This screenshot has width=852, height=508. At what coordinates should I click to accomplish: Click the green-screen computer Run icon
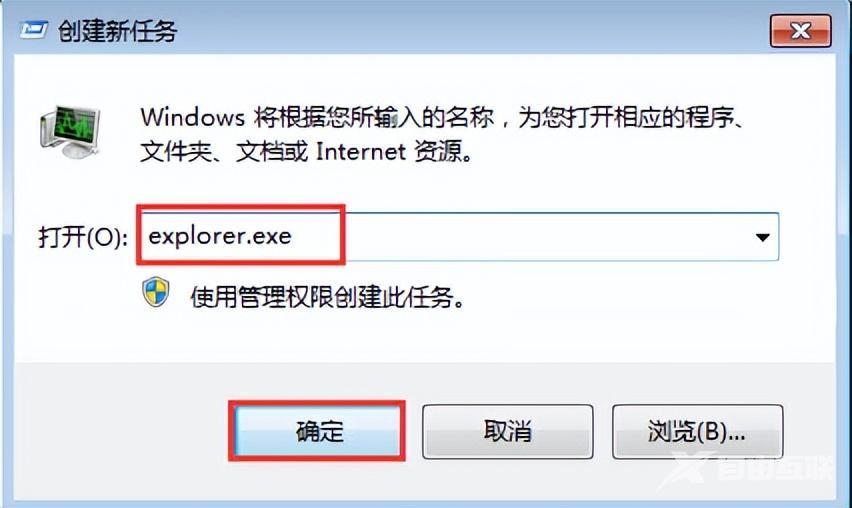(70, 131)
